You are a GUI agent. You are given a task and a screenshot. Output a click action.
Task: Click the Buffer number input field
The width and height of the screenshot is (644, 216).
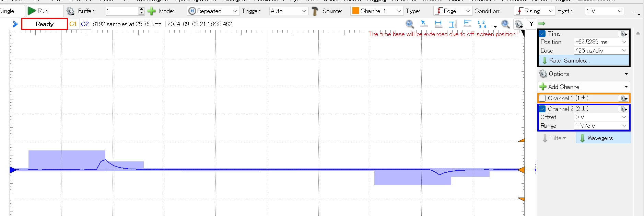[x=122, y=11]
